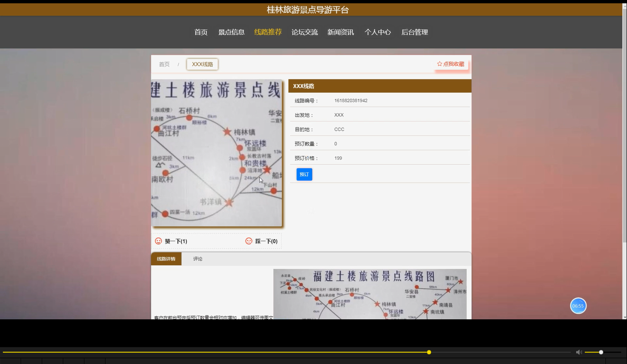Mute the video volume speaker icon
The width and height of the screenshot is (627, 364).
pos(579,352)
